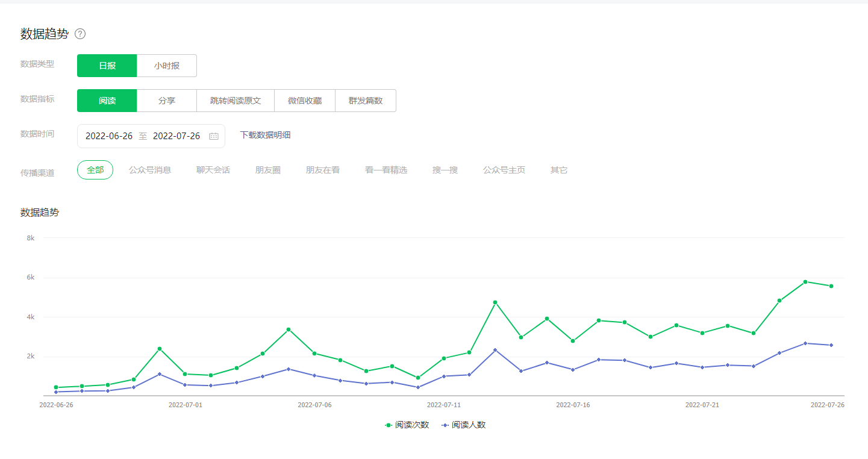
Task: Filter by 看一看精选 channel
Action: [386, 170]
